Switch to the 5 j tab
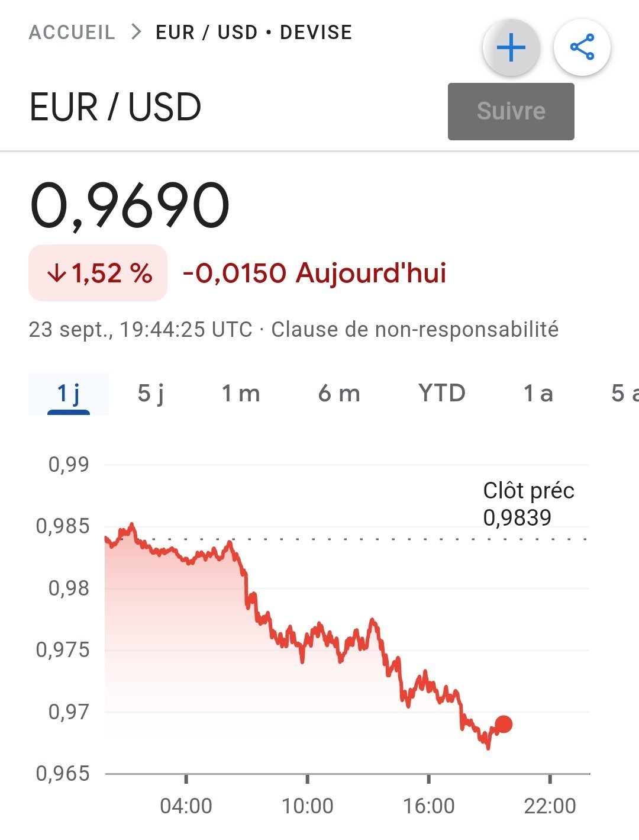 151,394
